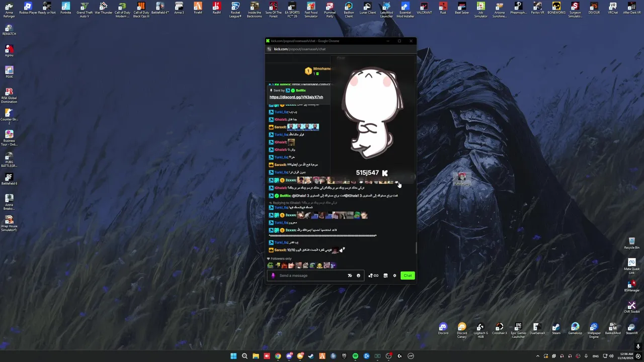Screen dimensions: 644x362
Task: Select the DualSenseX desktop shortcut
Action: [x=537, y=329]
